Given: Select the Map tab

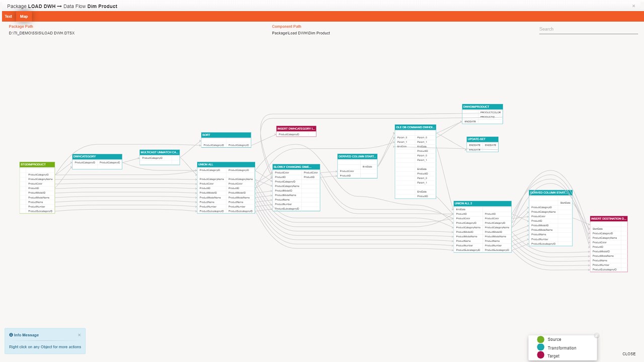Looking at the screenshot, I should pos(24,17).
